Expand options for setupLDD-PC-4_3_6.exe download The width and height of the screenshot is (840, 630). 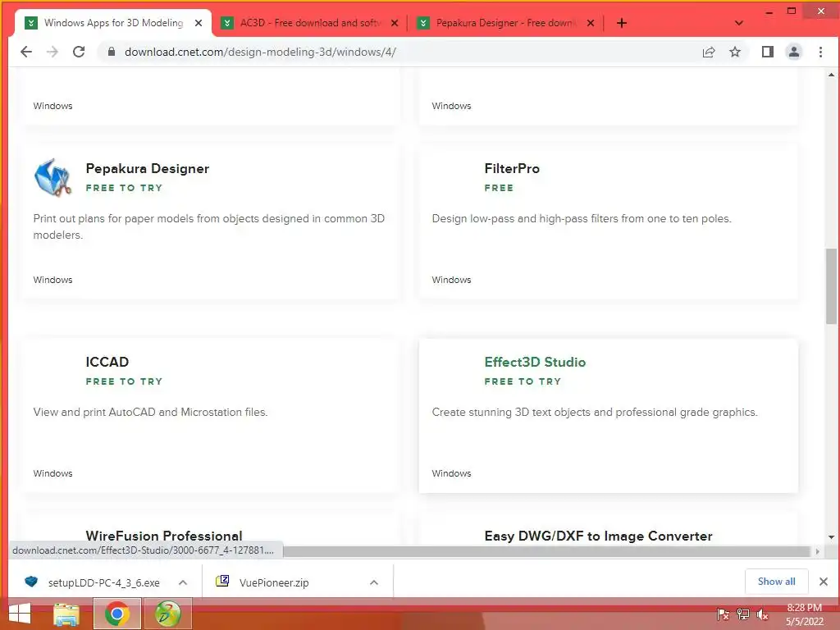(183, 582)
